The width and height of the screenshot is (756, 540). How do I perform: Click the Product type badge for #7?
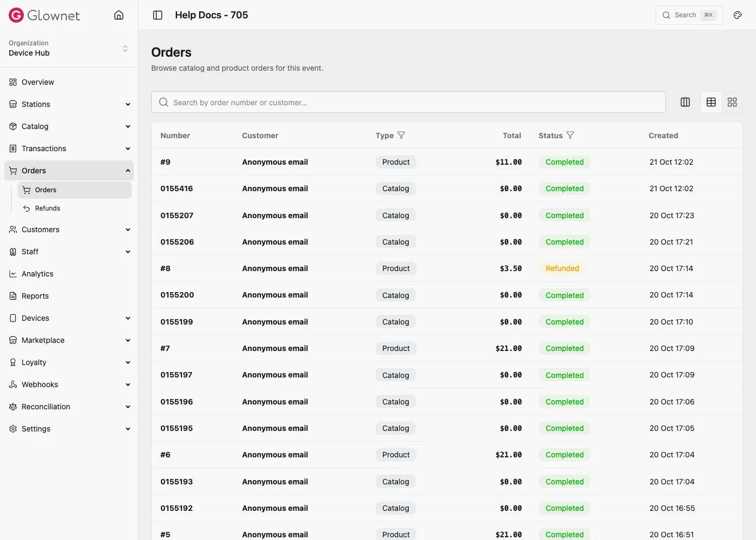pyautogui.click(x=396, y=348)
